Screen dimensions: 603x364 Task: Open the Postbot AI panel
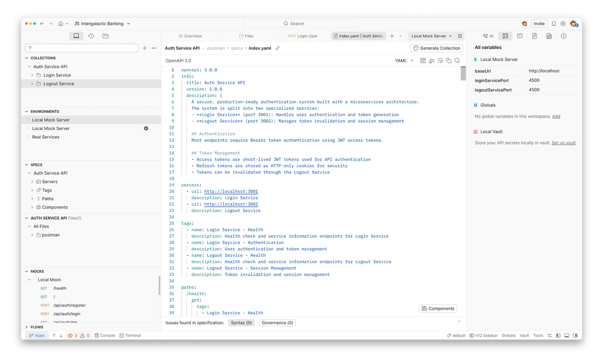tap(488, 36)
